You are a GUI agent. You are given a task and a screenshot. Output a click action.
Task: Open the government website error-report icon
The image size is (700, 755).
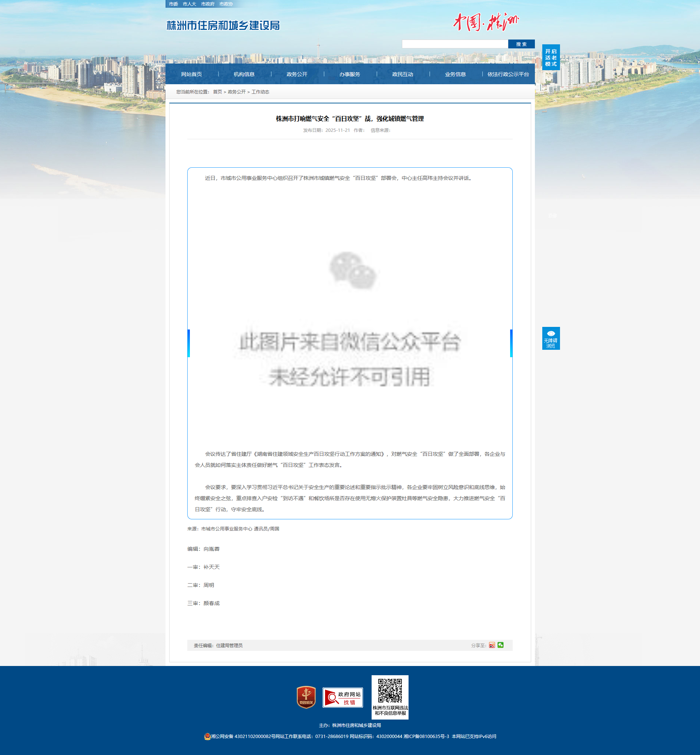pyautogui.click(x=342, y=697)
